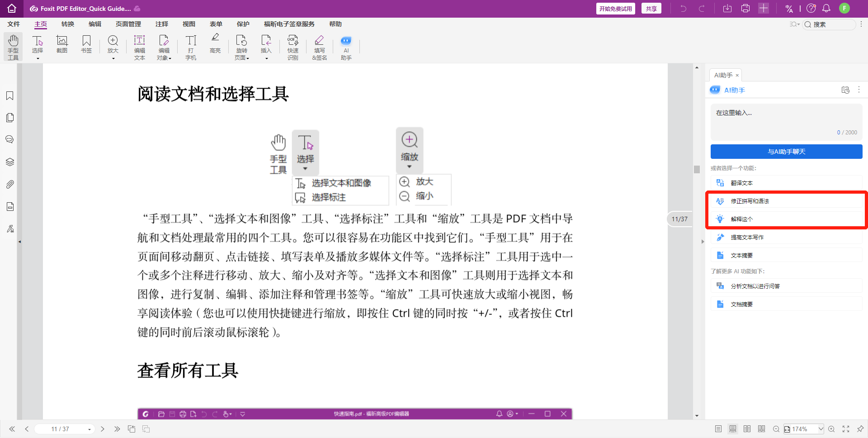Open the AI助手 tool in the ribbon

tap(346, 47)
